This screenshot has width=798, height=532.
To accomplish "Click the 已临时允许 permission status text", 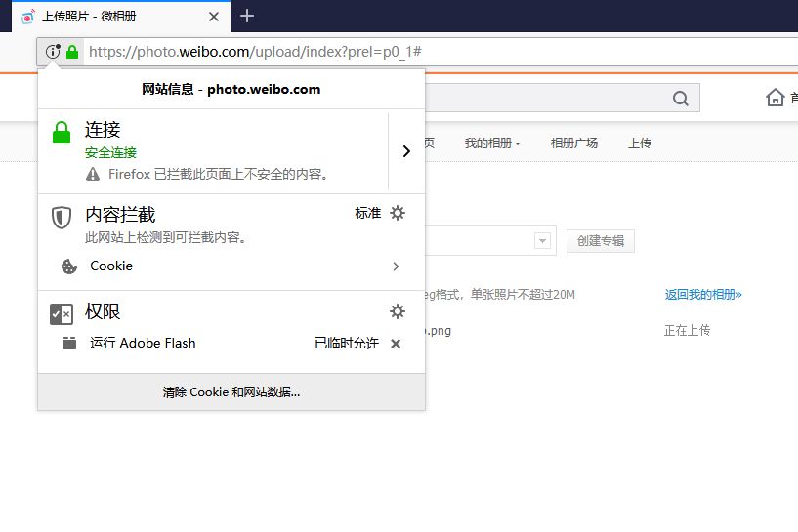I will (347, 344).
